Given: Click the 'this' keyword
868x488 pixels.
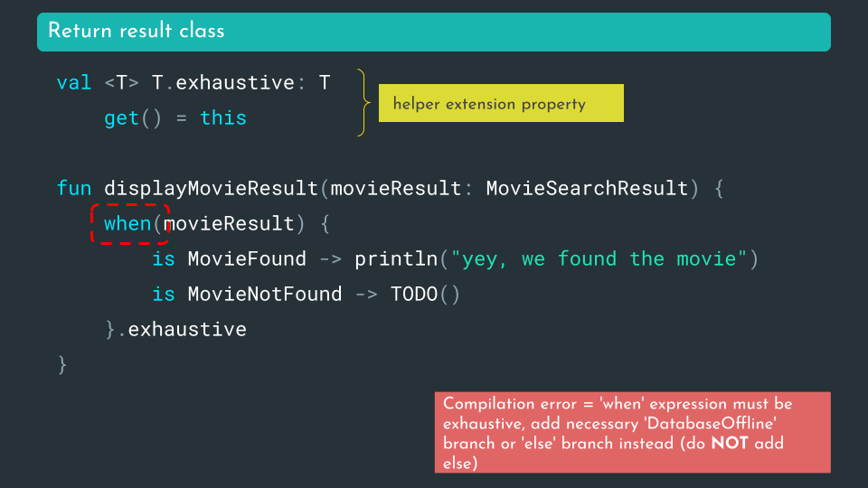Looking at the screenshot, I should point(223,118).
